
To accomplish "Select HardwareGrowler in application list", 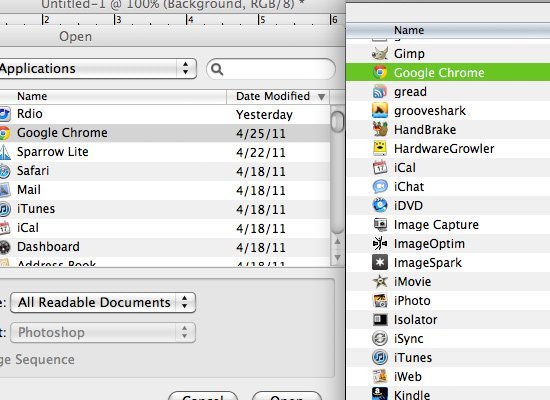I will coord(448,148).
